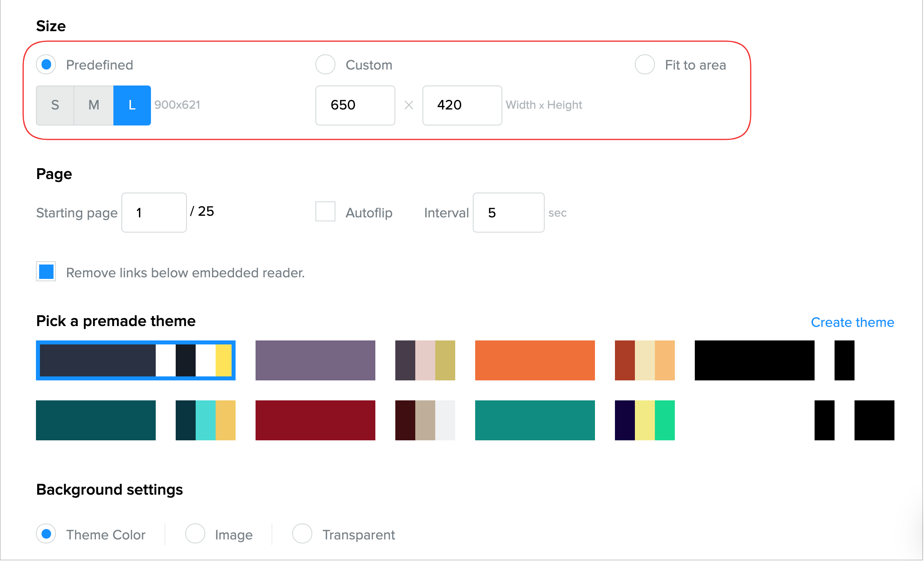This screenshot has width=924, height=561.
Task: Select the Predefined size radio button
Action: [46, 65]
